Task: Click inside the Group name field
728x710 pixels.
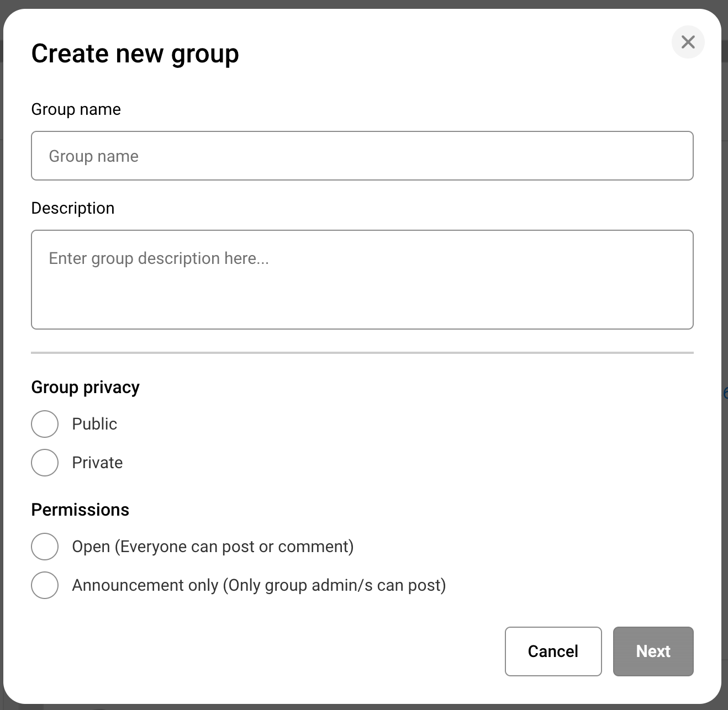Action: pyautogui.click(x=362, y=156)
